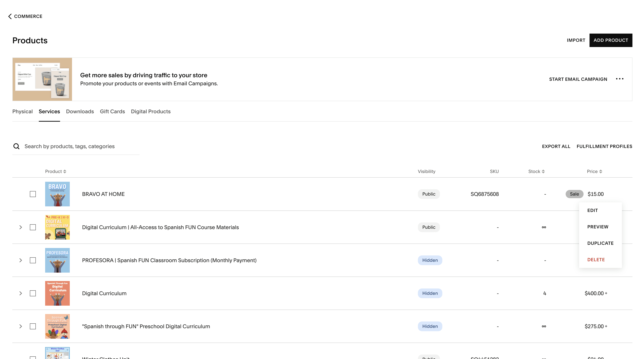Open BRAVO AT HOME product thumbnail
The height and width of the screenshot is (359, 644).
57,194
